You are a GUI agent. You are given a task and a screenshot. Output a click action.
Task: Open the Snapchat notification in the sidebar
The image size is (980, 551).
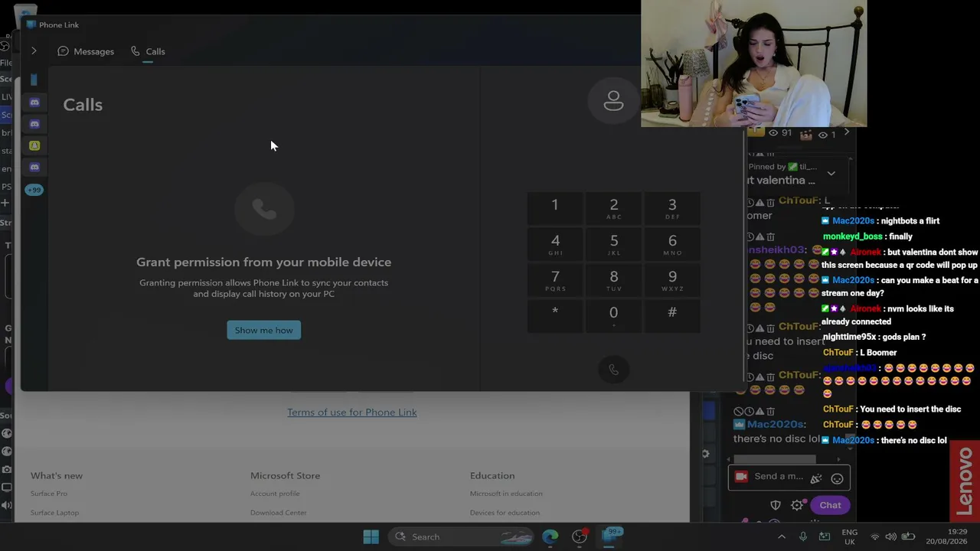pos(34,145)
